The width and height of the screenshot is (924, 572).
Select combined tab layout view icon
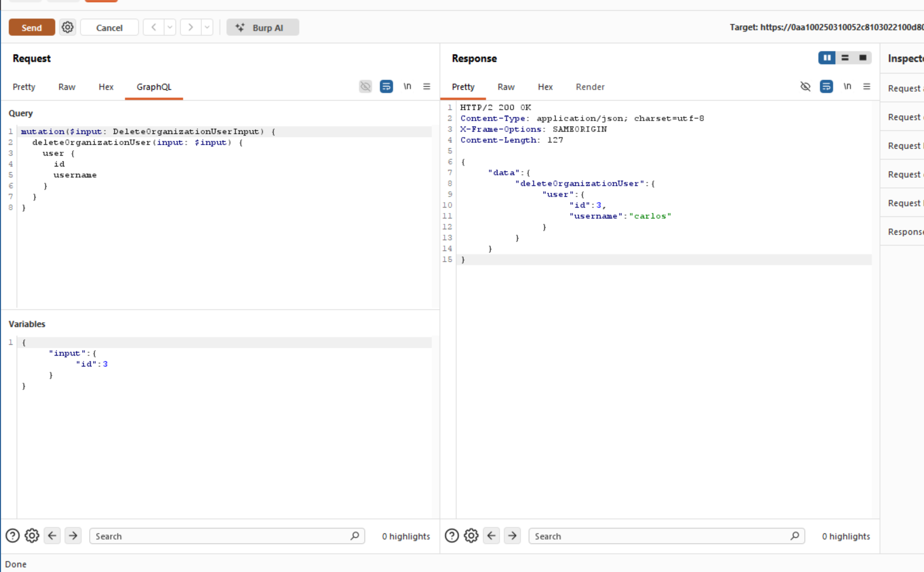[x=863, y=58]
